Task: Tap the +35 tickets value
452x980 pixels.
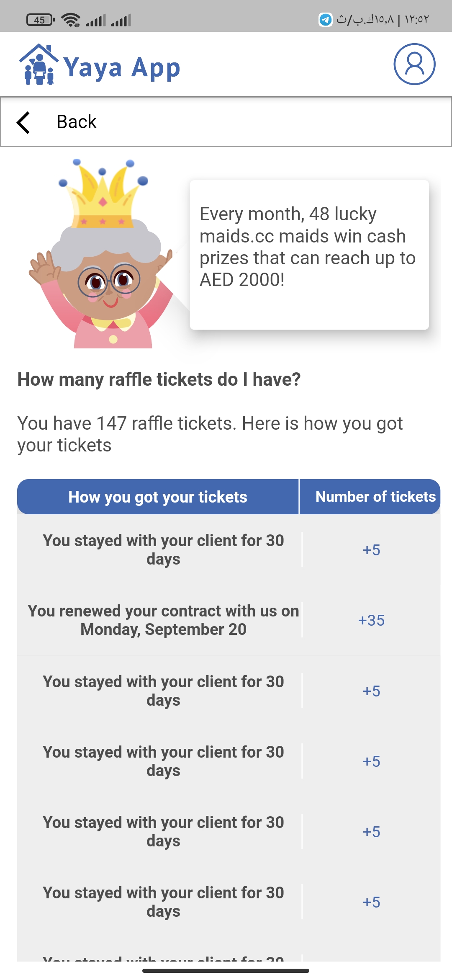Action: [x=371, y=620]
